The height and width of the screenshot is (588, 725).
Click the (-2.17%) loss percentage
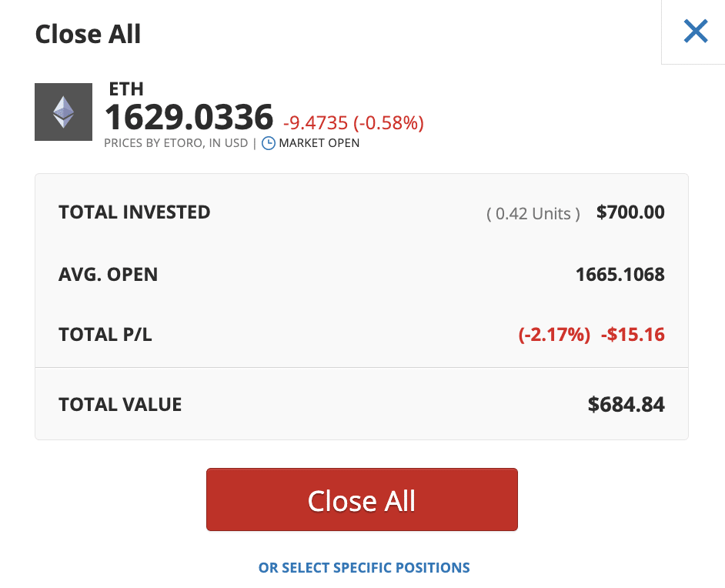tap(554, 335)
